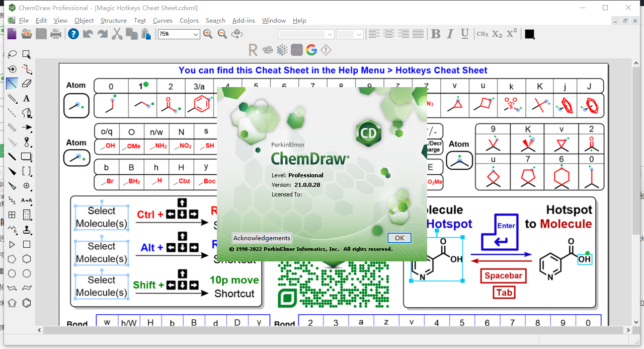Select the Cyclohexane ring tool
644x349 pixels.
point(27,259)
